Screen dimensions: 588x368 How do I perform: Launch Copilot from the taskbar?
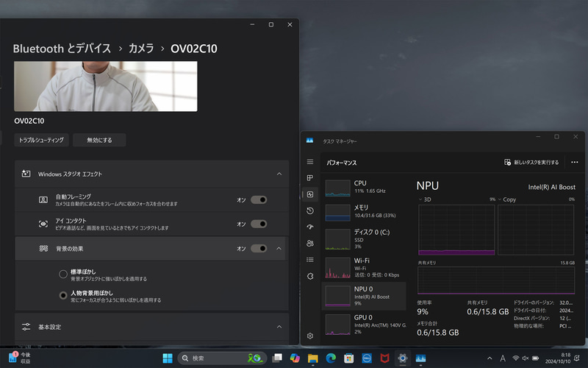click(x=295, y=358)
